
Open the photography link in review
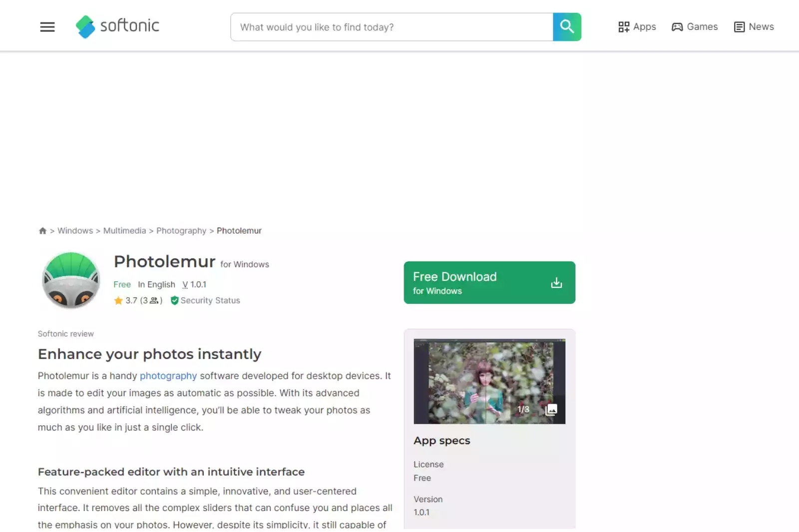click(x=168, y=376)
